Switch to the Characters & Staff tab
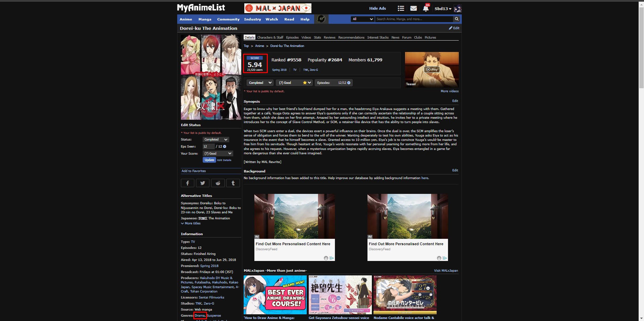 pos(270,38)
